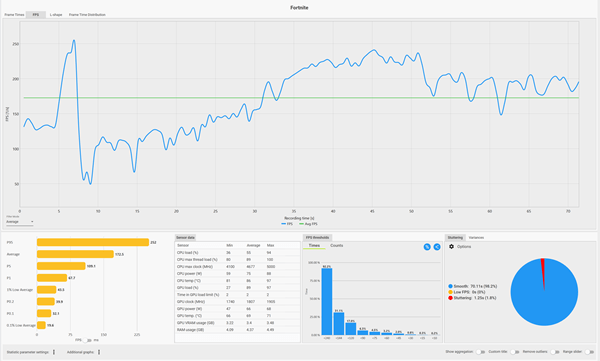Click the Statistic parameter settings label
600x361 pixels.
[x=28, y=352]
